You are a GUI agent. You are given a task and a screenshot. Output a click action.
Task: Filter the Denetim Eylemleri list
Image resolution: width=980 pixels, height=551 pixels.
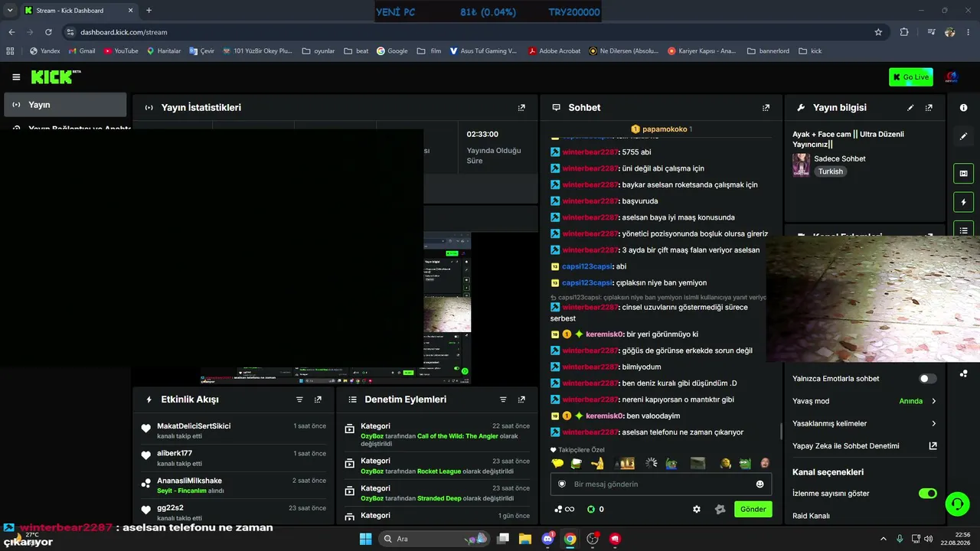point(503,399)
